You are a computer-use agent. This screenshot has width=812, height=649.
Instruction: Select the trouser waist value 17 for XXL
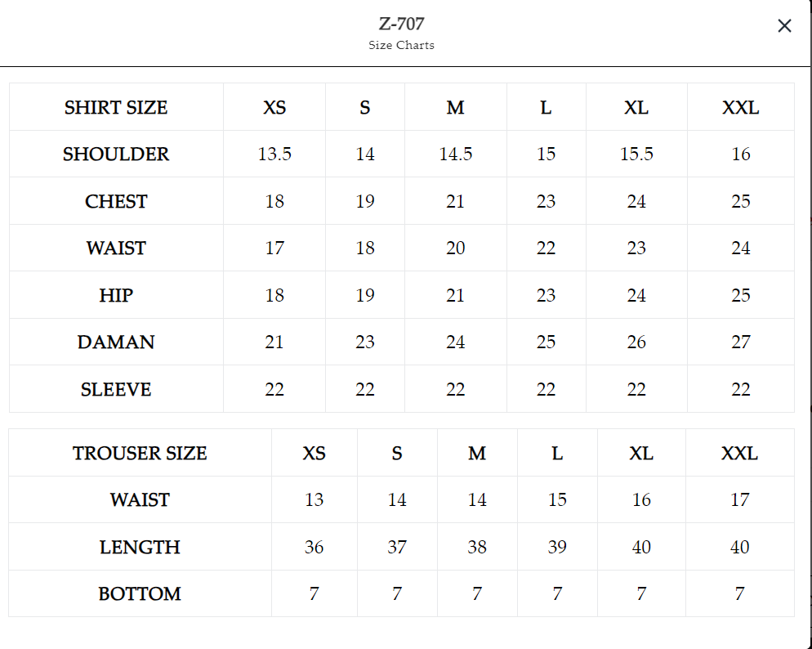(739, 500)
